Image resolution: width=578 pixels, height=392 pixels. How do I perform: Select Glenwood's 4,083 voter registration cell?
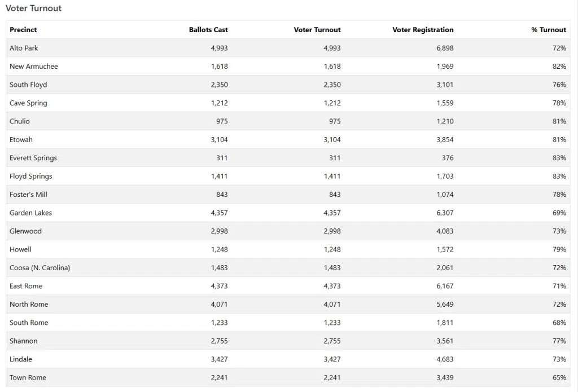pos(444,231)
